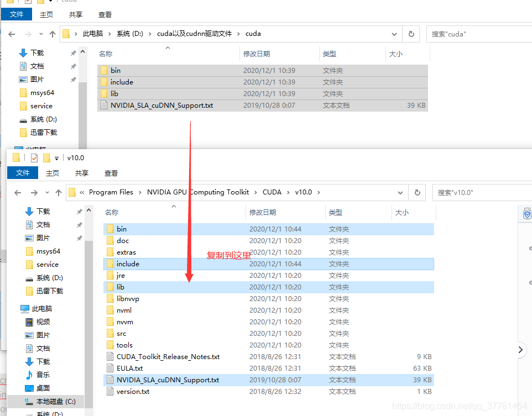Open 主页 tab in the v10.0 window
532x416 pixels.
pos(53,173)
